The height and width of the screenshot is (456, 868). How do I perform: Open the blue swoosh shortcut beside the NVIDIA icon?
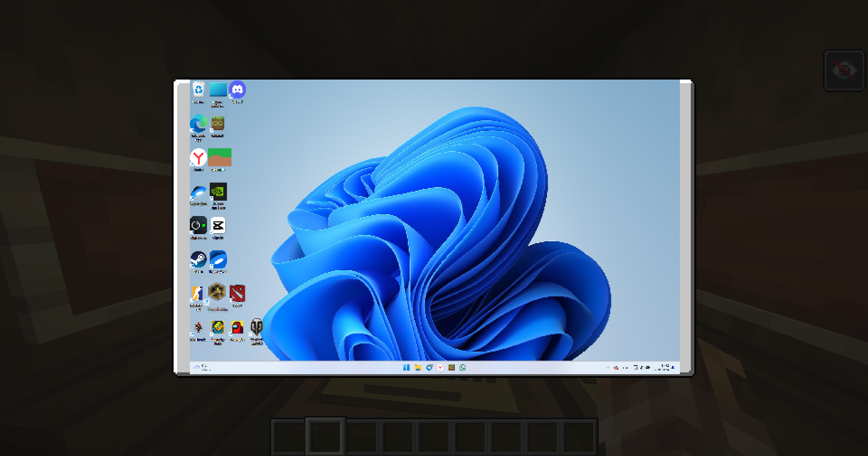coord(198,193)
